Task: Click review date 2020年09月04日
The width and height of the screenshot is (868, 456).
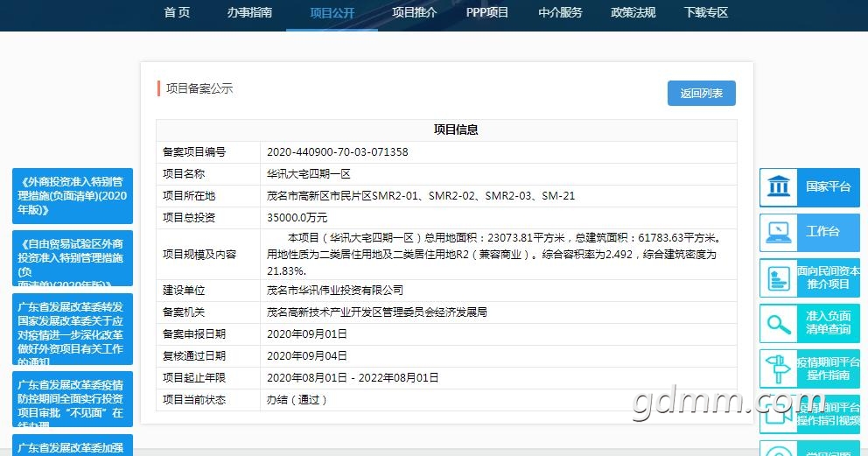Action: point(306,356)
